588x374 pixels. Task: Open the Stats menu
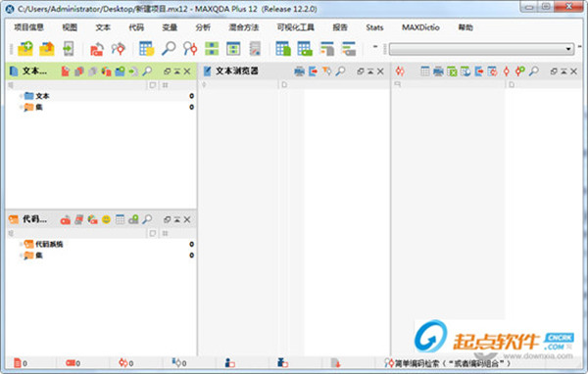pos(374,27)
